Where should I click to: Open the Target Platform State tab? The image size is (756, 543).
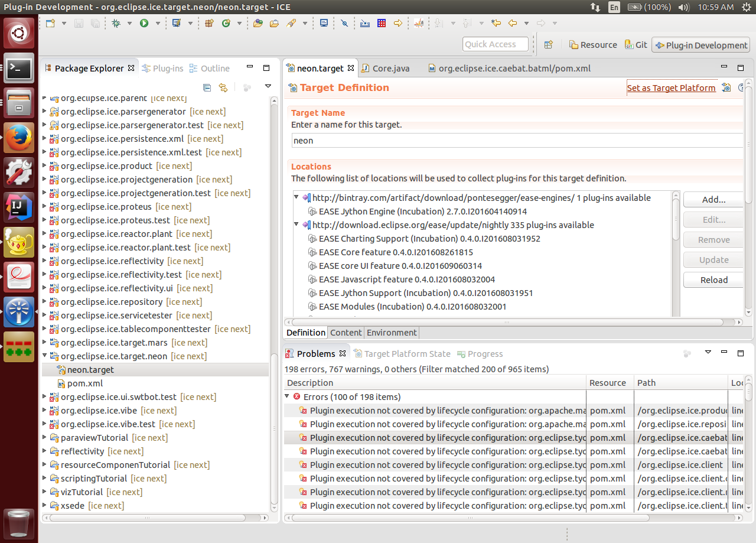pos(402,354)
